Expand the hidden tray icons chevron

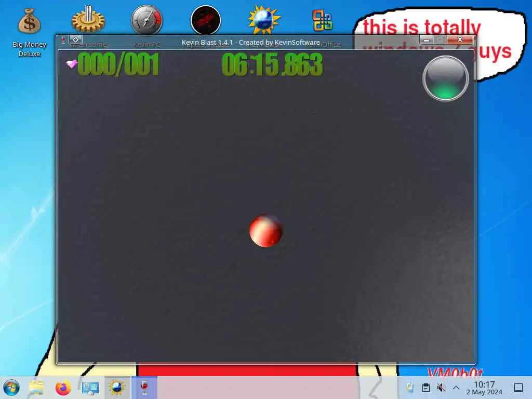coord(456,388)
